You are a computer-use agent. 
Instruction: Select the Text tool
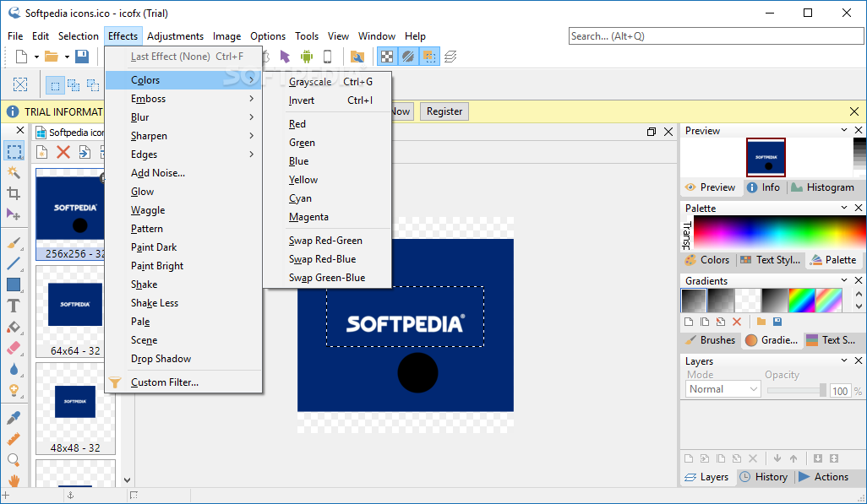tap(14, 306)
